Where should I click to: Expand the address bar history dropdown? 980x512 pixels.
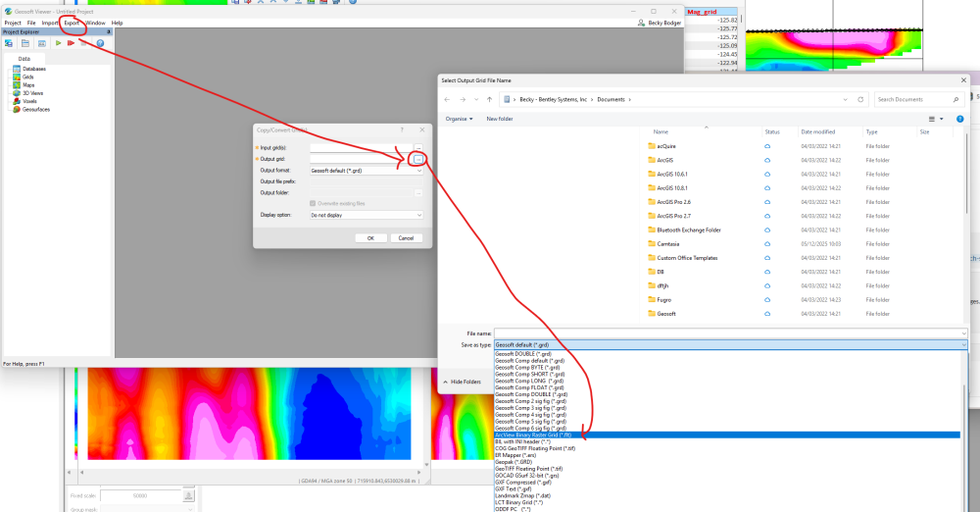tap(845, 99)
